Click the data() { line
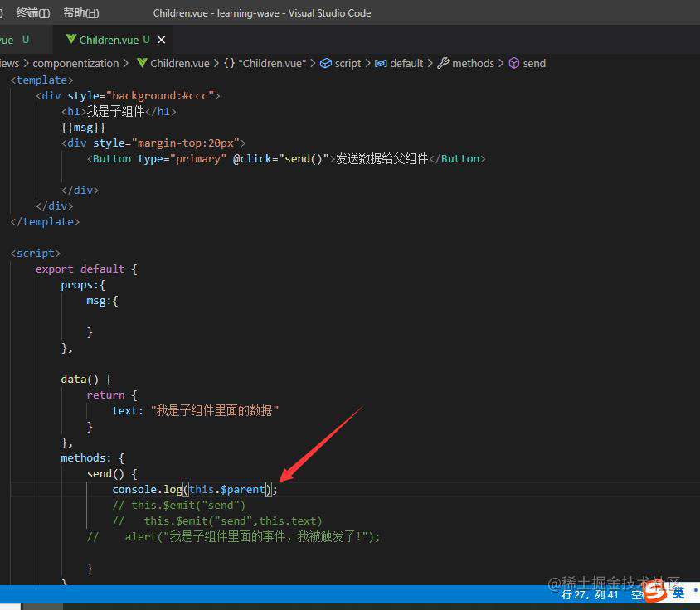This screenshot has width=700, height=610. [86, 380]
